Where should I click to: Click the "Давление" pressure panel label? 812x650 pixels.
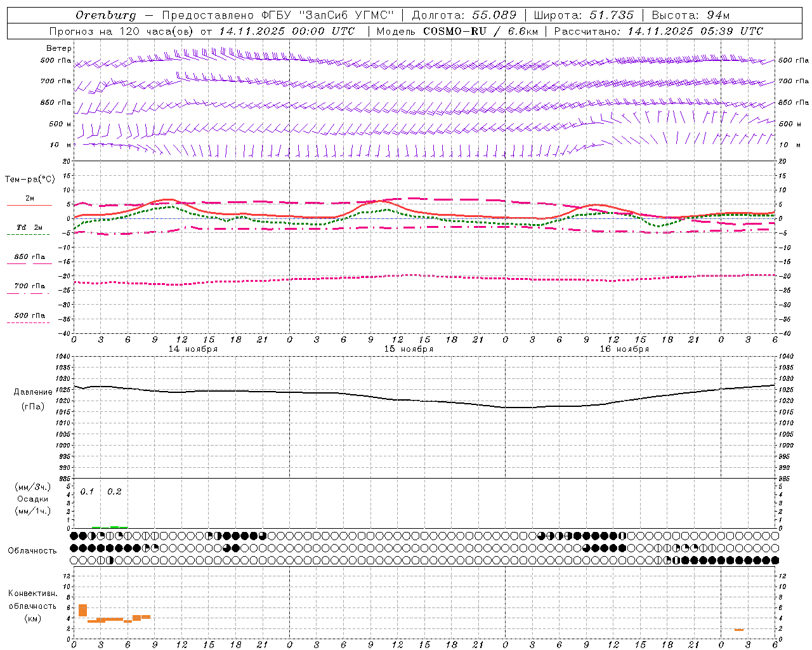click(33, 392)
